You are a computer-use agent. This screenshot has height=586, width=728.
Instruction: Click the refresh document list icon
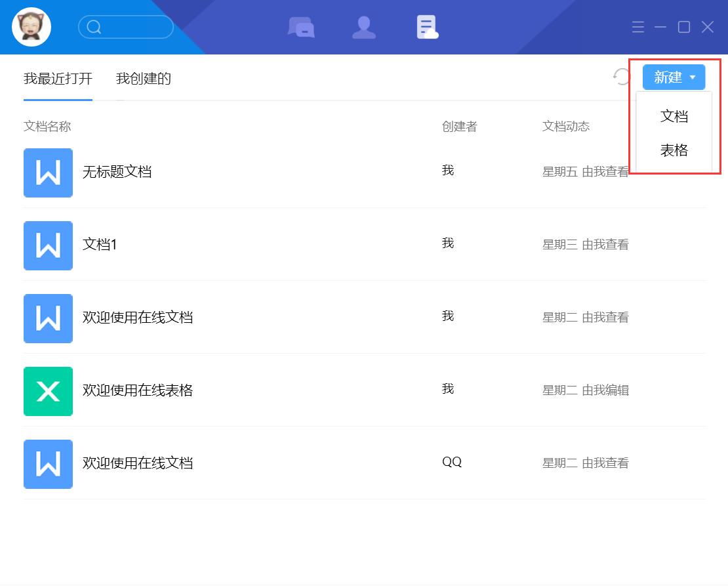621,77
